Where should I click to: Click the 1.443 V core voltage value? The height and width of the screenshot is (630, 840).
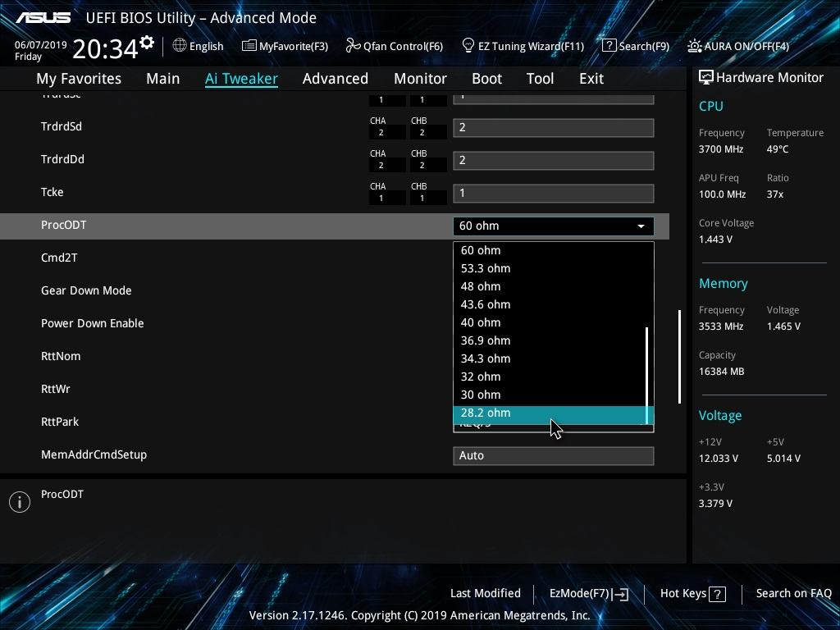click(x=715, y=240)
